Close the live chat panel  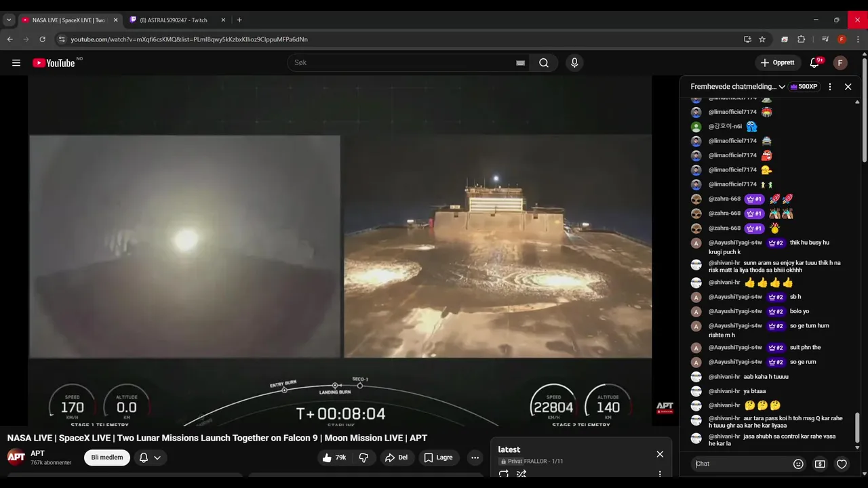[x=848, y=87]
